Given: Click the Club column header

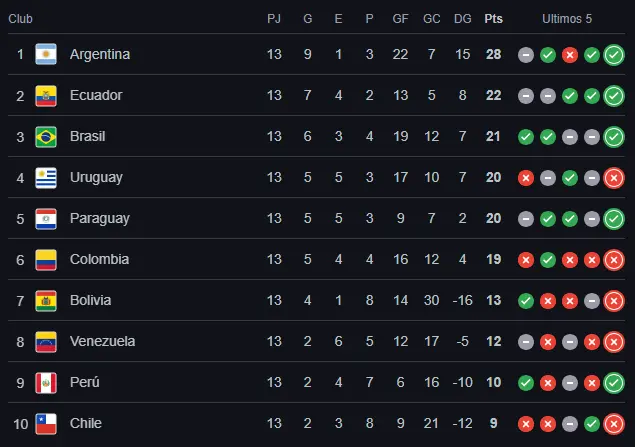Looking at the screenshot, I should pos(21,18).
